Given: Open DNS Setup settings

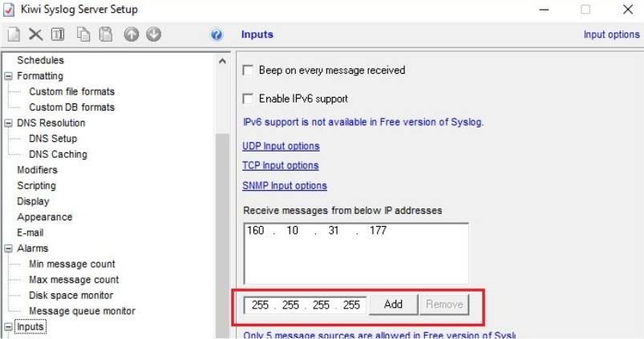Looking at the screenshot, I should pyautogui.click(x=53, y=139).
